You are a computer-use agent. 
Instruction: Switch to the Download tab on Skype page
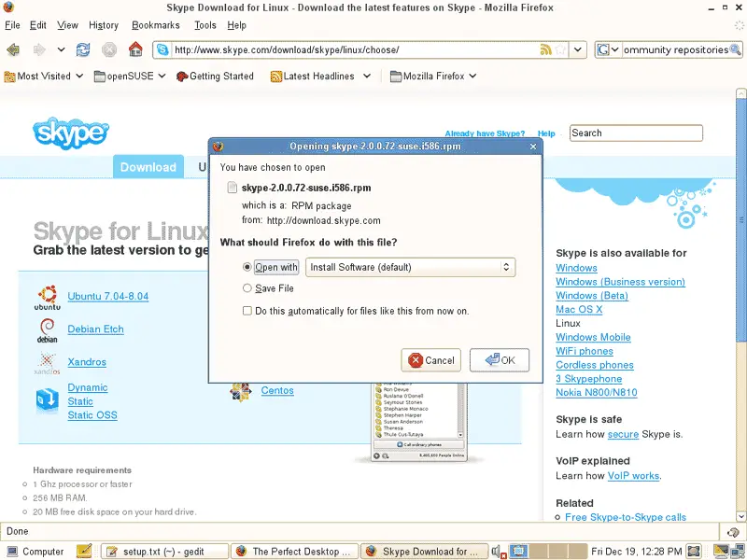[148, 167]
